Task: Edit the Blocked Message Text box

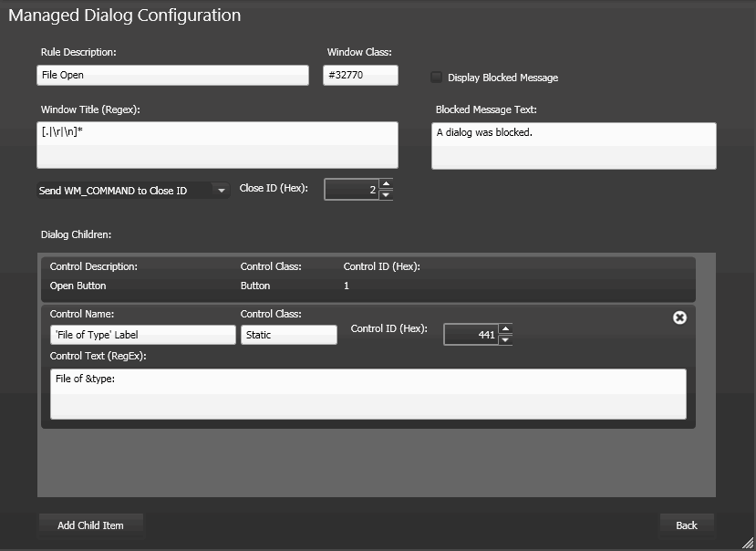Action: pos(574,146)
